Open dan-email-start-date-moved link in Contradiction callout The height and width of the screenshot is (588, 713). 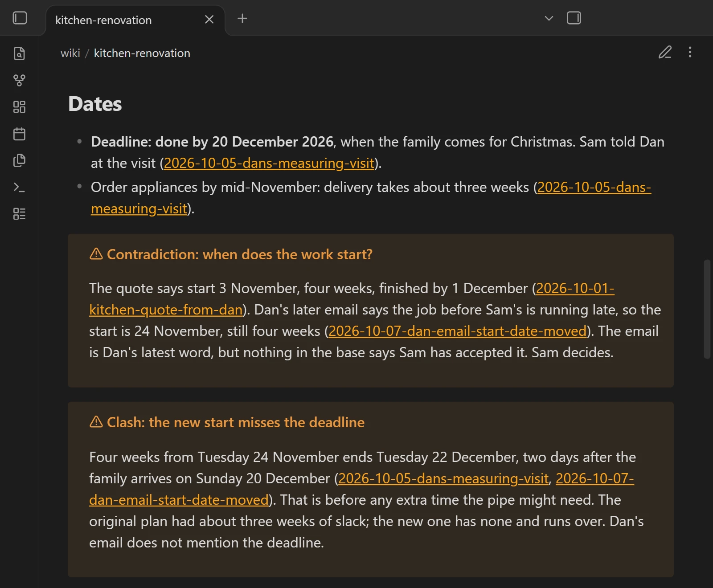(x=458, y=331)
